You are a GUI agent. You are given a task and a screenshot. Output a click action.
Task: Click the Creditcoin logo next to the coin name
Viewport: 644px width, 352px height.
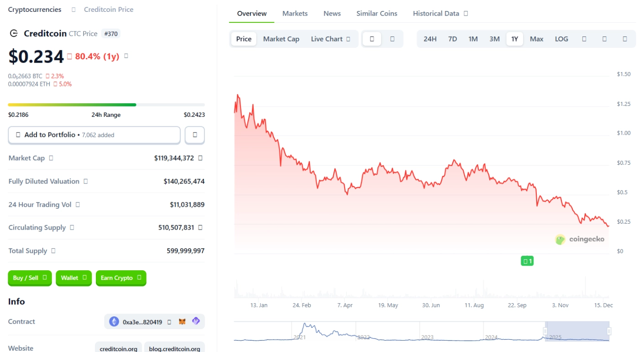(x=13, y=33)
